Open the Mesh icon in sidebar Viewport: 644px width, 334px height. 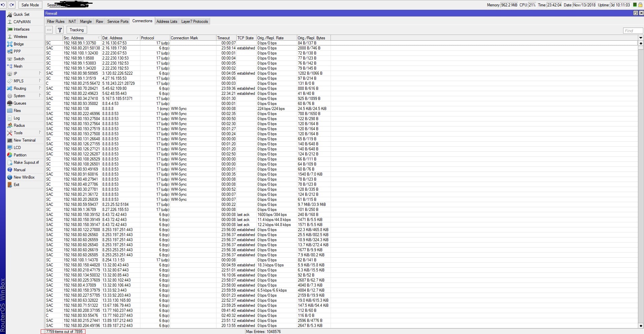tap(10, 66)
